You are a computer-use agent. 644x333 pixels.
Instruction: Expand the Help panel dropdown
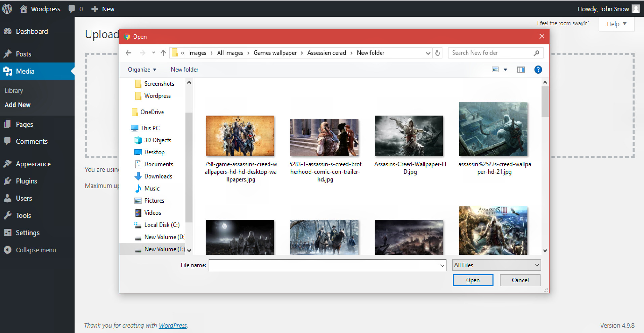[x=616, y=24]
